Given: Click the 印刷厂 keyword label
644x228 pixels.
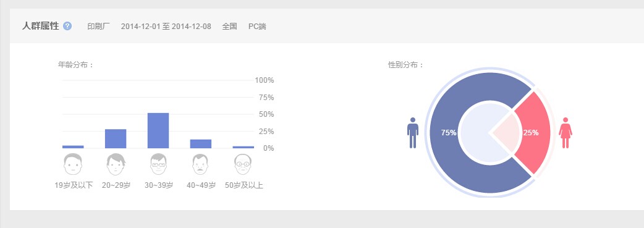Looking at the screenshot, I should pyautogui.click(x=98, y=27).
